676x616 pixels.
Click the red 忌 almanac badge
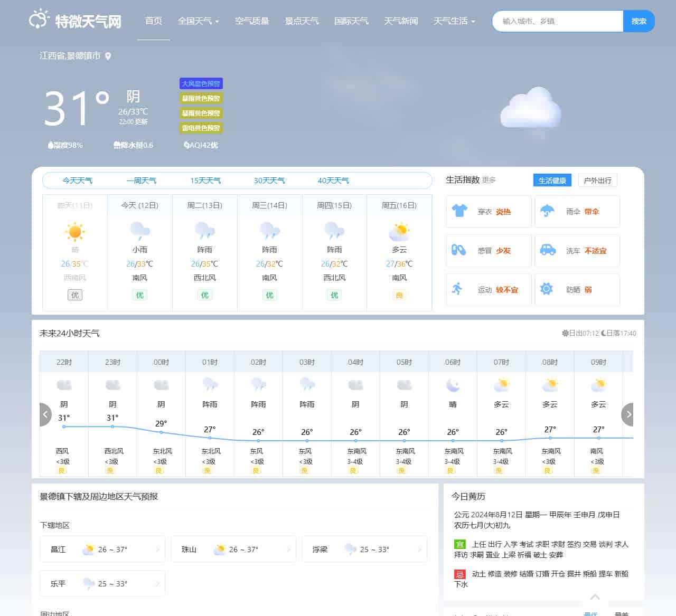(x=460, y=574)
